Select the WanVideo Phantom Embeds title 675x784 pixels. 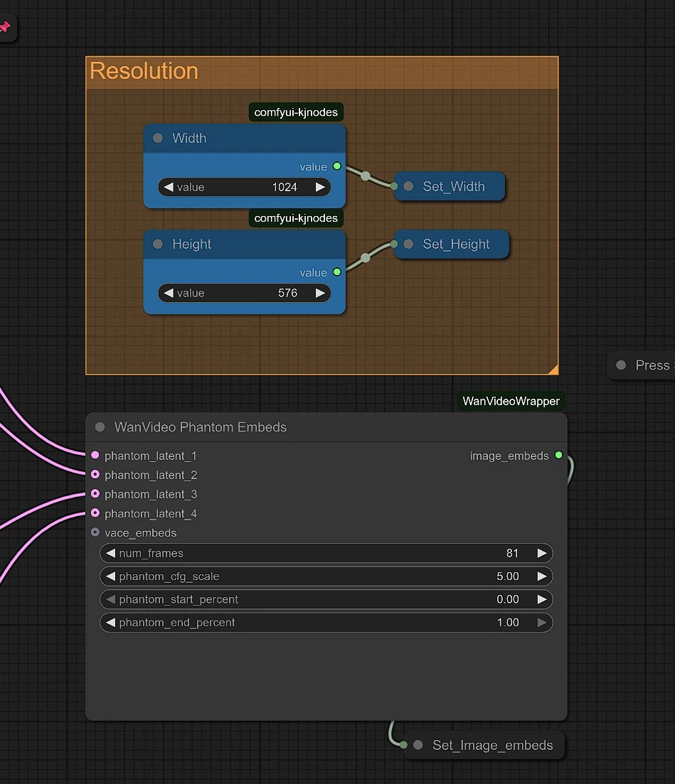point(201,427)
